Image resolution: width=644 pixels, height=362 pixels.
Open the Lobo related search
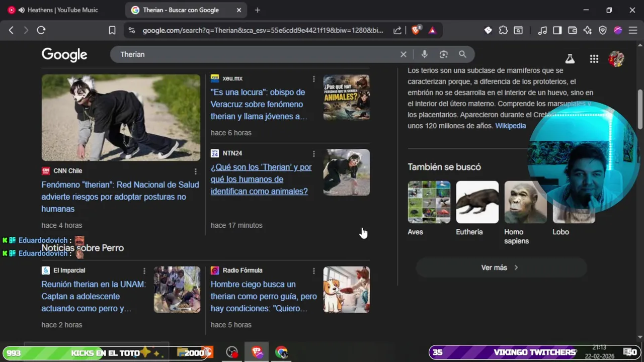point(560,232)
